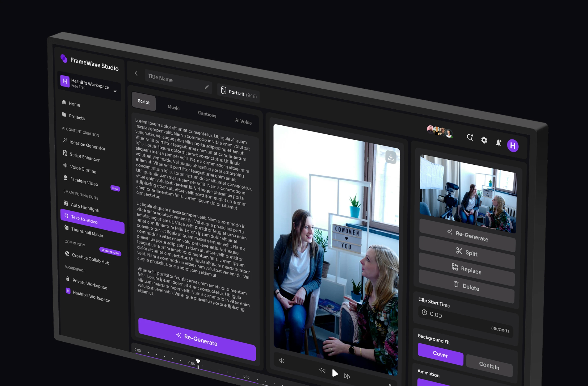Expand Hashib's Workspace dropdown chevron

tap(115, 91)
